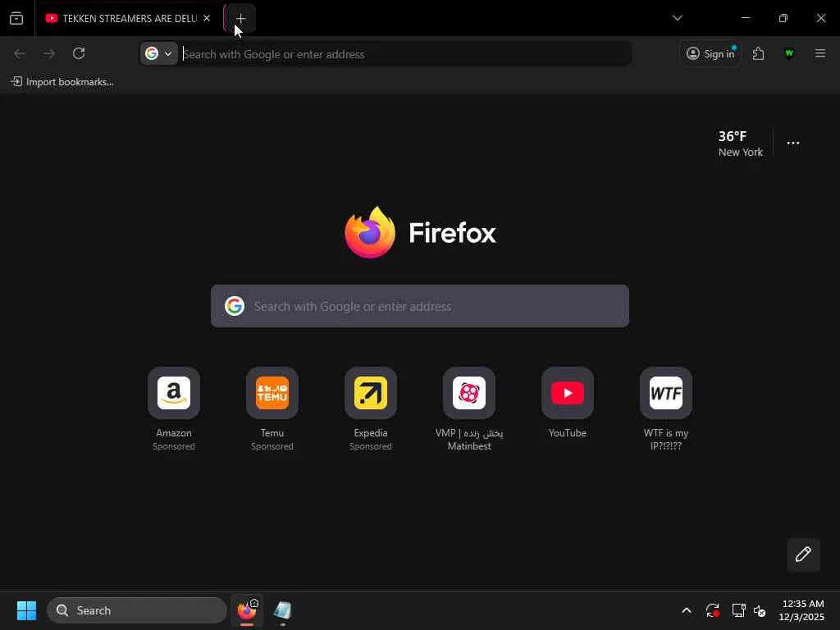Close the TEKKEN STREAMERS tab
The image size is (840, 630).
point(207,18)
